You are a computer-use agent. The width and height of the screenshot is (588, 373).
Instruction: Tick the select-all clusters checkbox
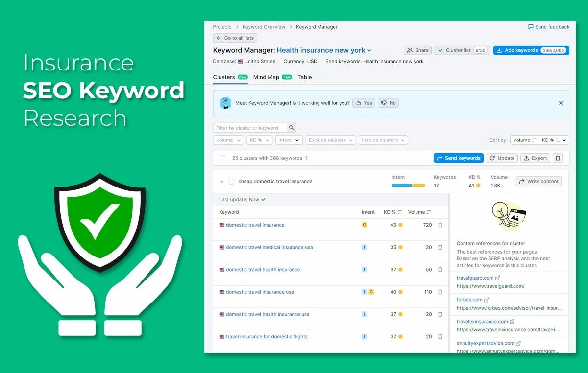pyautogui.click(x=222, y=158)
